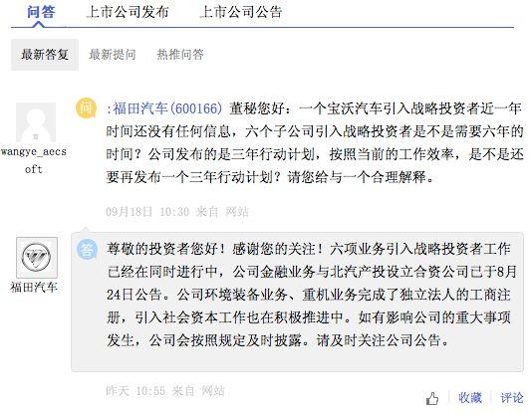Click the thumbs-up like icon
532x414 pixels.
point(432,398)
